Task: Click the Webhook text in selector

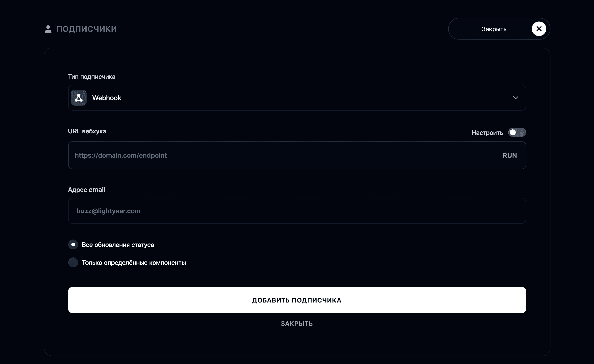Action: tap(107, 98)
